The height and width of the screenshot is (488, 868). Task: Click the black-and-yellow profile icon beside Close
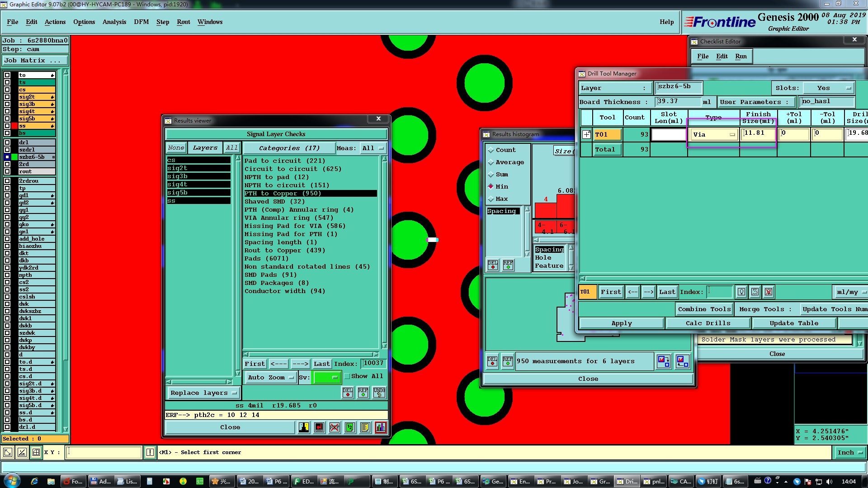coord(304,427)
